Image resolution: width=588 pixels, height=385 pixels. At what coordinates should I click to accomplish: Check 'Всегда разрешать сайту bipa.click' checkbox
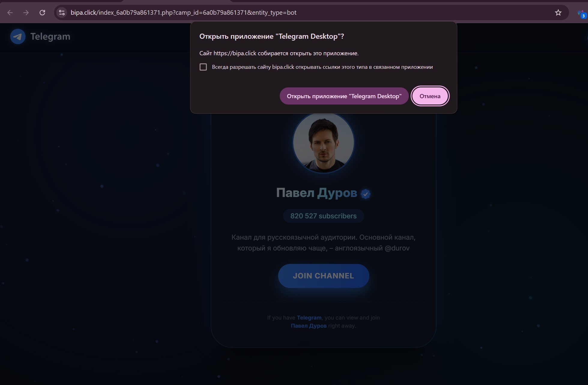tap(203, 67)
